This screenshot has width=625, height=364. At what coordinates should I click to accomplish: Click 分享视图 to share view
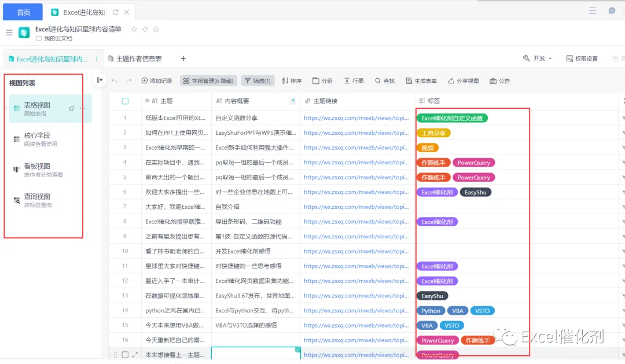coord(463,81)
